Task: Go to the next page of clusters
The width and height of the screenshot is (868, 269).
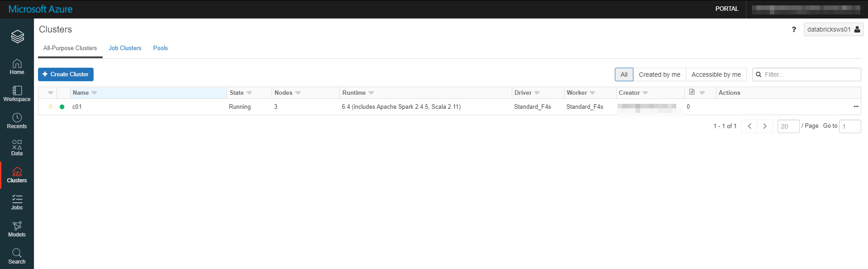Action: (764, 126)
